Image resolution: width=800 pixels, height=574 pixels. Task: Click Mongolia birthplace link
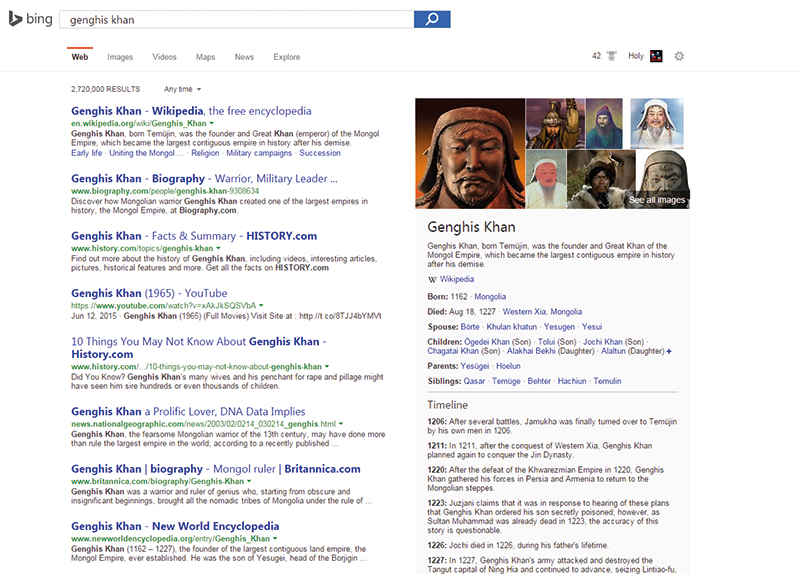[x=490, y=297]
